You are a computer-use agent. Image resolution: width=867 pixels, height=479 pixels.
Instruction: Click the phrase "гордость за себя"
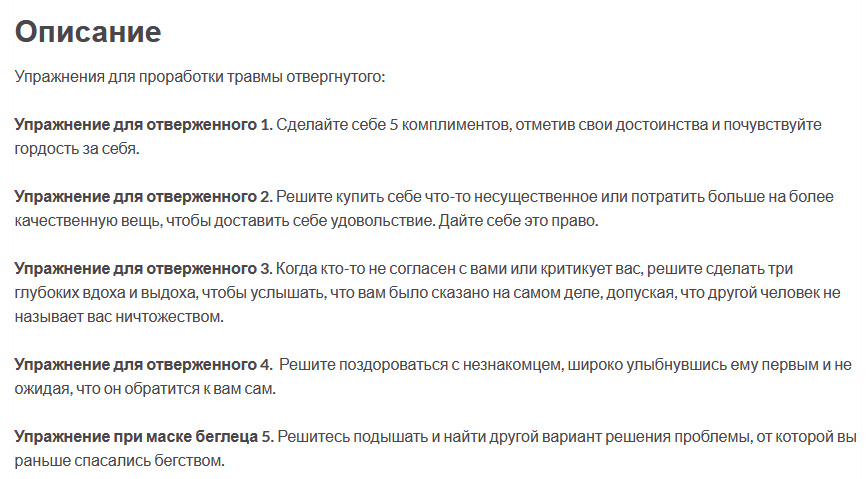(75, 149)
